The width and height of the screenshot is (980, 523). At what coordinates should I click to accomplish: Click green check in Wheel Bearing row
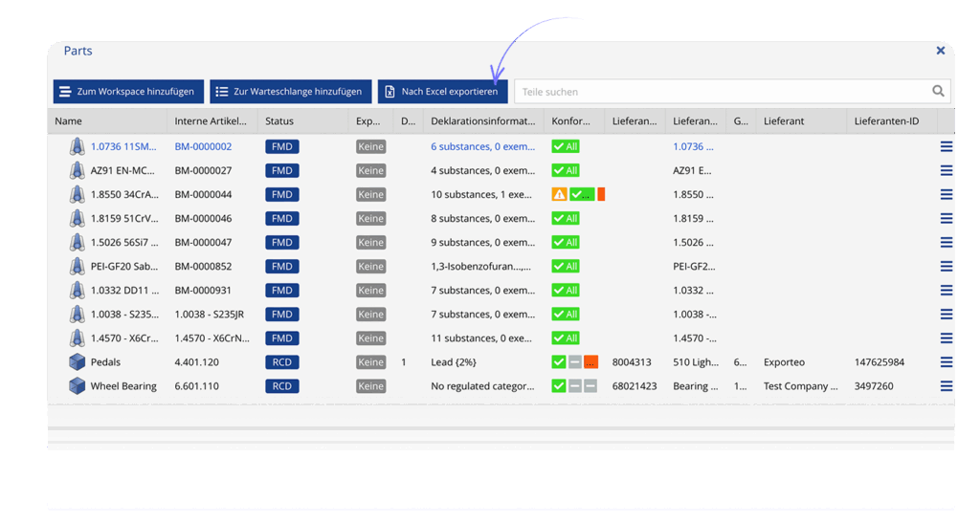pos(559,386)
